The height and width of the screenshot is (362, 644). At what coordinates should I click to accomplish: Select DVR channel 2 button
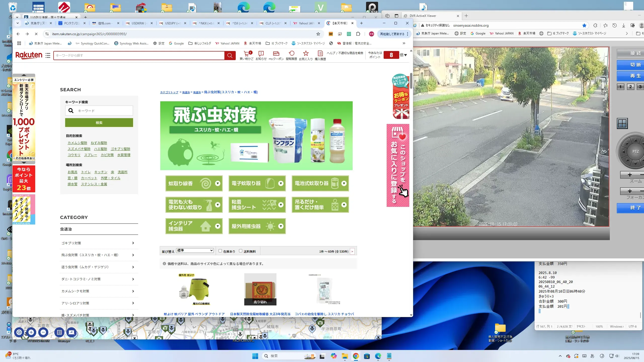click(x=630, y=87)
